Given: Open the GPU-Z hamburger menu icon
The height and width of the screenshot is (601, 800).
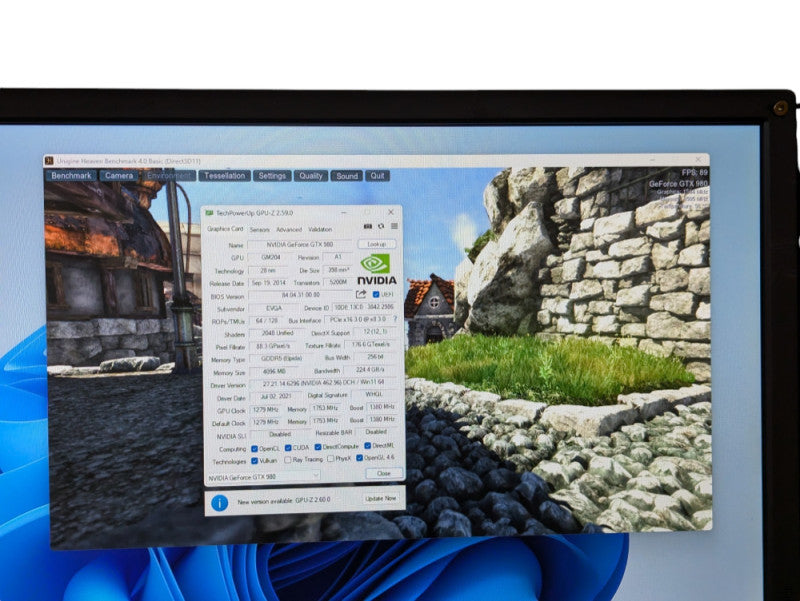Looking at the screenshot, I should click(394, 226).
